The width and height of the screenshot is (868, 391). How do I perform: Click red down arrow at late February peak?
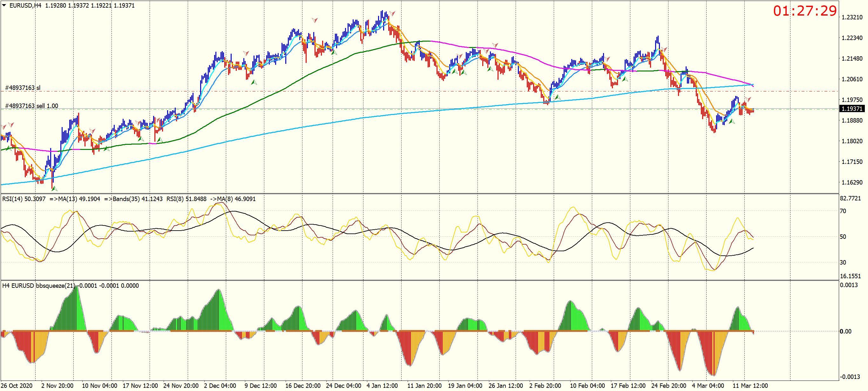664,50
